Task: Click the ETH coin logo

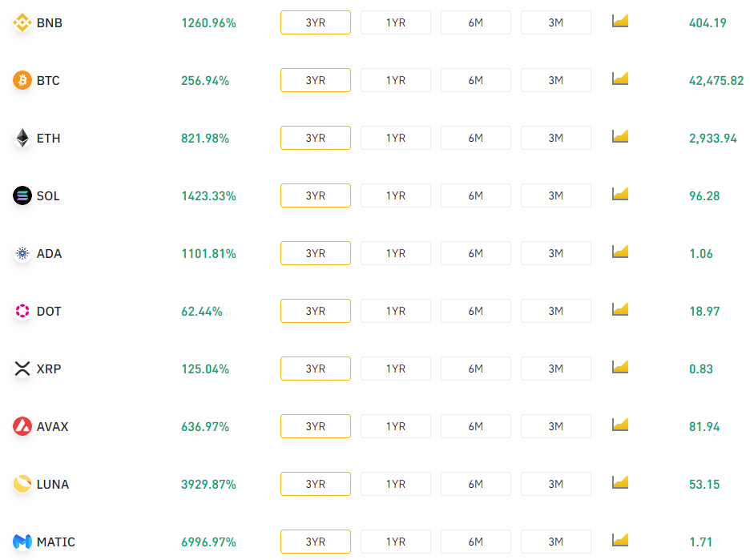Action: coord(22,139)
